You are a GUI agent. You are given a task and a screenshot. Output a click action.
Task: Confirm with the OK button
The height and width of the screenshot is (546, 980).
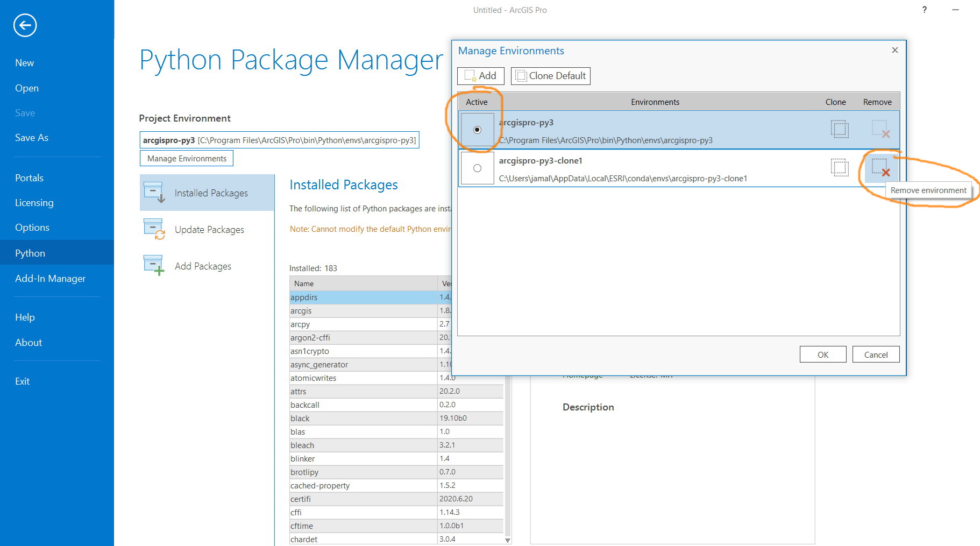822,354
